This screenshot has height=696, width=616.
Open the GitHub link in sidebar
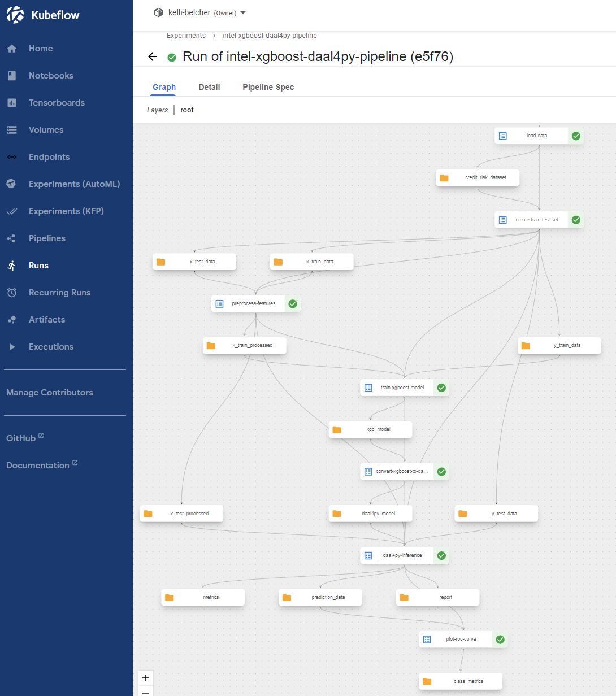click(x=25, y=438)
